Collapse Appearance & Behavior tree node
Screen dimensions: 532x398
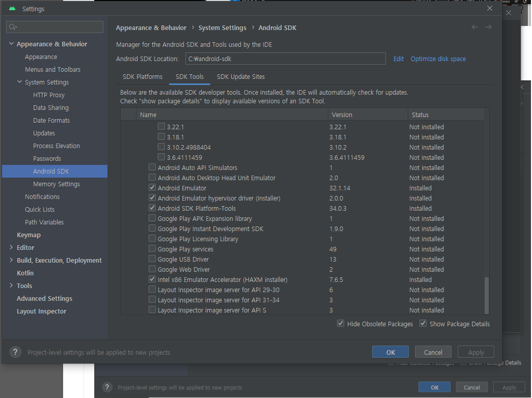(x=11, y=44)
